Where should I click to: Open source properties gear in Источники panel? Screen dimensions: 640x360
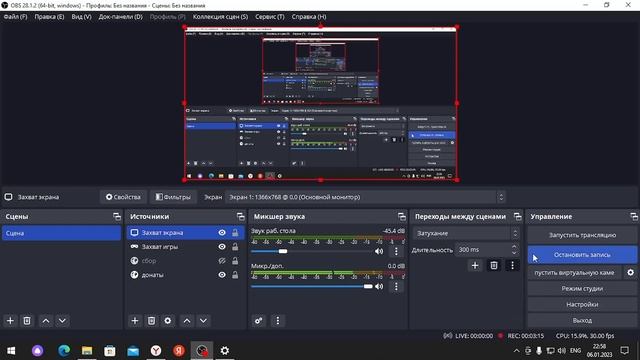[168, 321]
